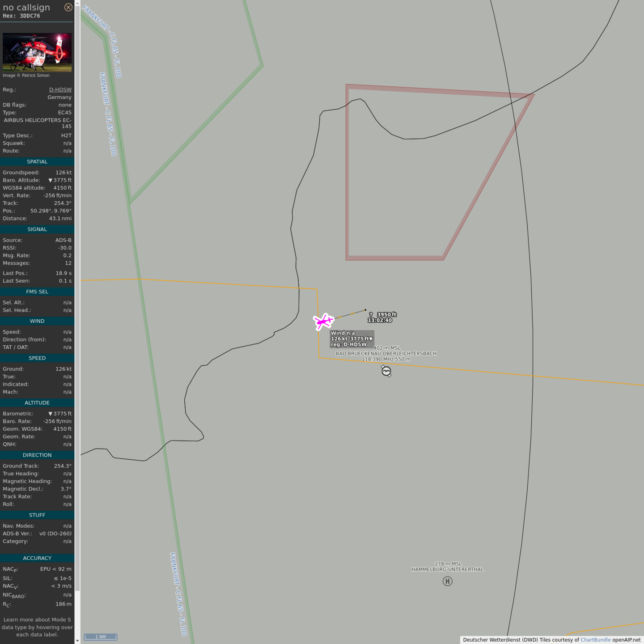The width and height of the screenshot is (644, 644).
Task: Click the Hex 3DDC76 identifier
Action: pos(21,16)
